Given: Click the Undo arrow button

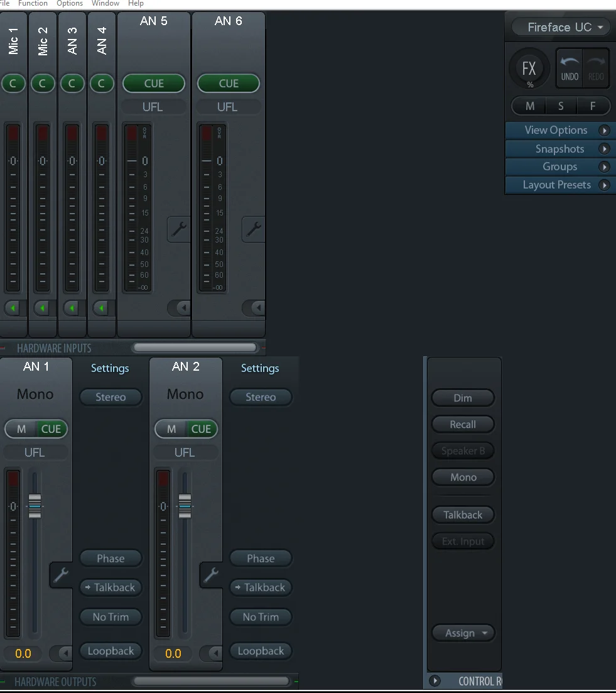Looking at the screenshot, I should 570,68.
